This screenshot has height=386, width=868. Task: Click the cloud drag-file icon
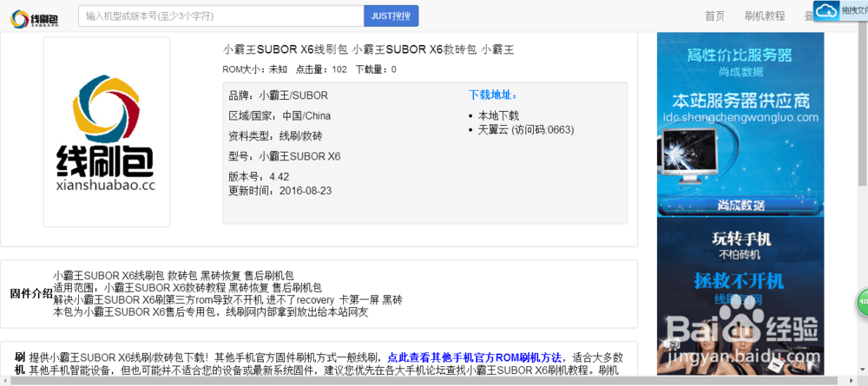[x=826, y=10]
